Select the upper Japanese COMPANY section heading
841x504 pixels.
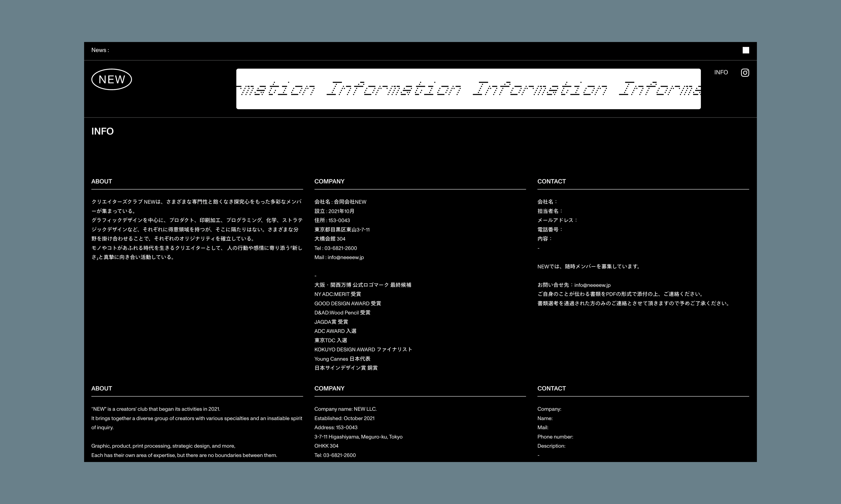[x=329, y=181]
